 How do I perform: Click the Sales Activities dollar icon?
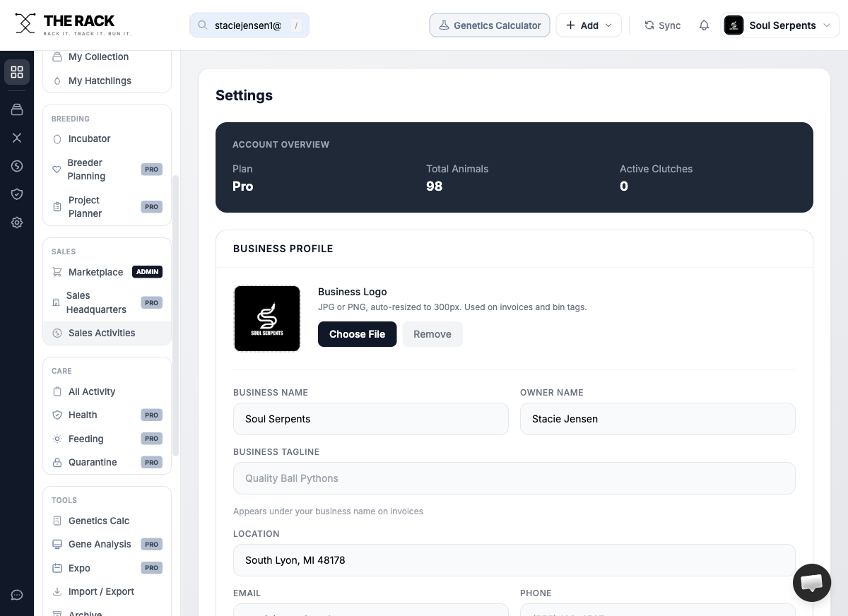click(x=57, y=333)
